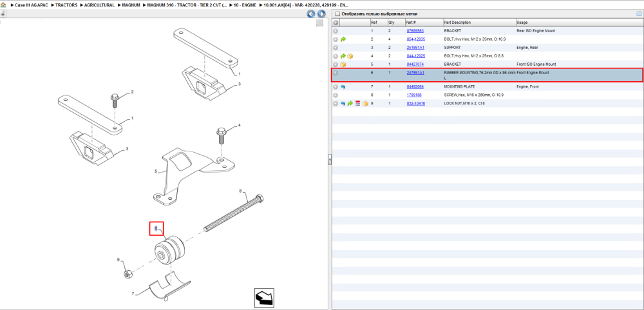The image size is (644, 310).
Task: Click the pin icon above the diagram
Action: (x=3, y=14)
